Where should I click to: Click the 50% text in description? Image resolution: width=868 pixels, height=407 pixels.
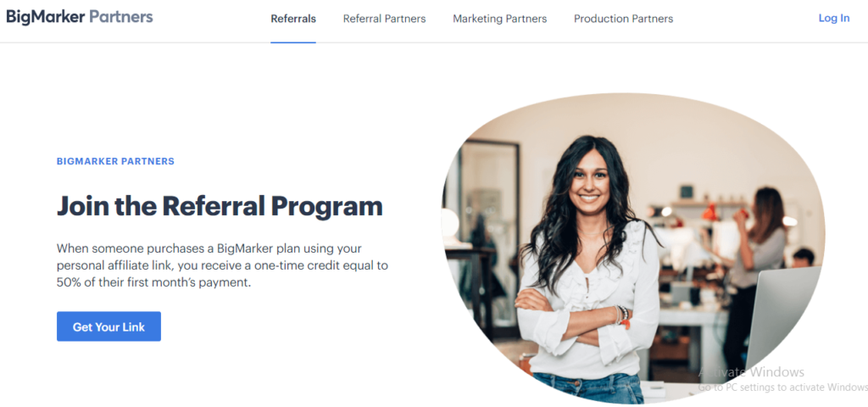[69, 282]
